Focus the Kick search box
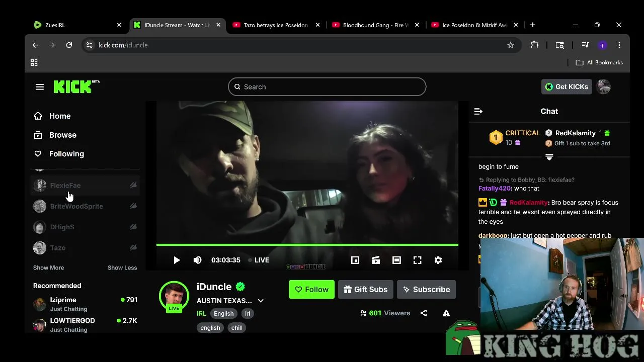Screen dimensions: 644x362 tap(327, 87)
